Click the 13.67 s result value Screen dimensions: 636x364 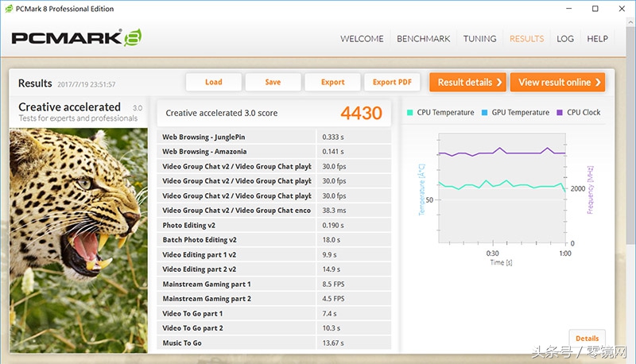coord(333,343)
